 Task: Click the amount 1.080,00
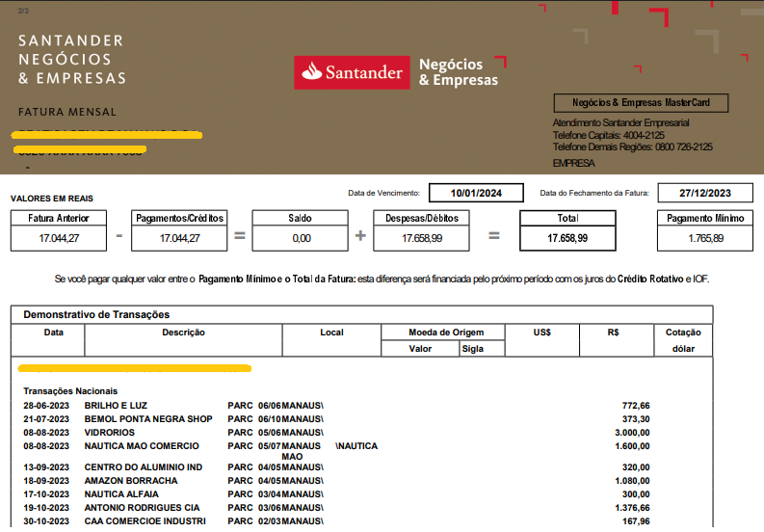632,481
